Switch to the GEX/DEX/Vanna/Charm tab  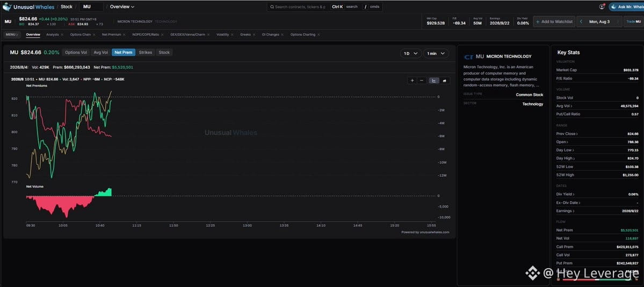[187, 35]
